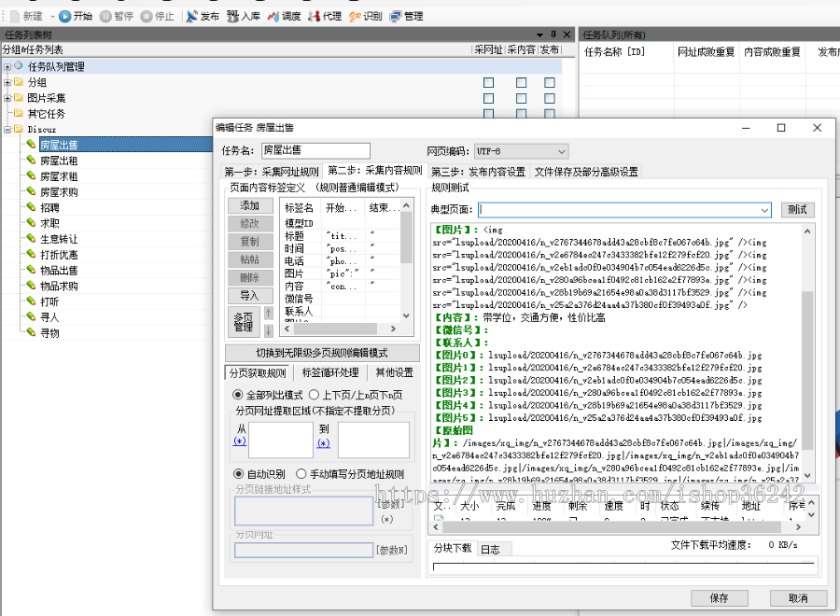This screenshot has height=616, width=840.
Task: Open the 典型页面 combo box dropdown arrow
Action: (x=765, y=210)
